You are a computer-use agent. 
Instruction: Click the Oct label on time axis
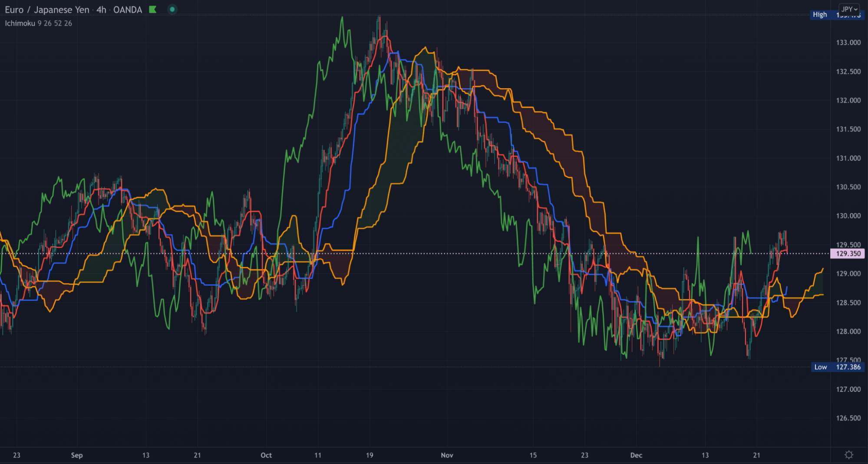point(266,455)
